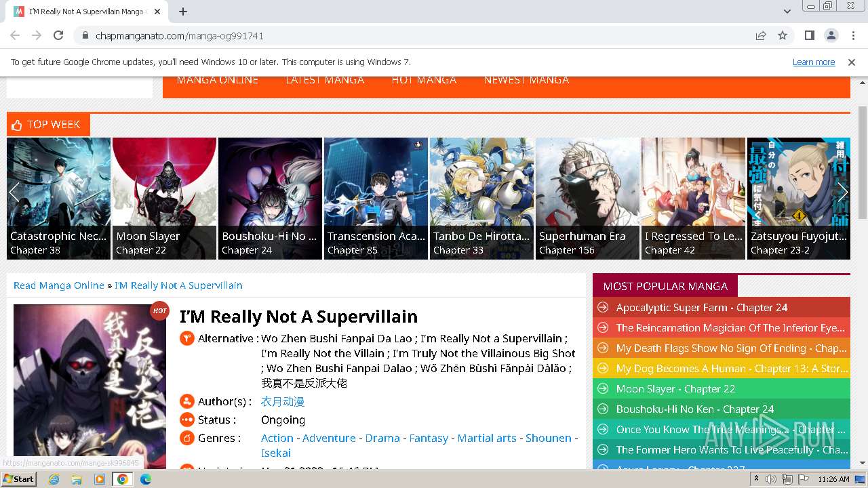Open The Former Hero Wants To Live Peacefully
The image size is (868, 488).
point(732,450)
